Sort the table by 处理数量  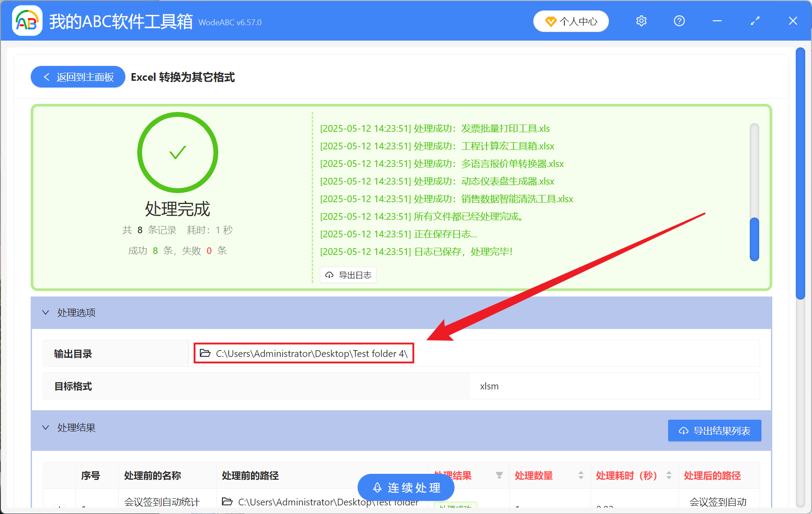[581, 475]
